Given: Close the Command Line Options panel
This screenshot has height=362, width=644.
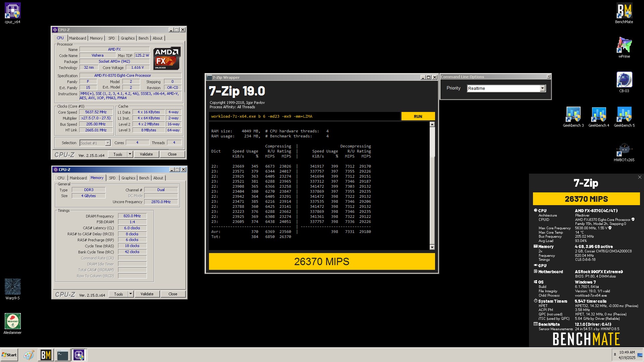Looking at the screenshot, I should pos(548,77).
